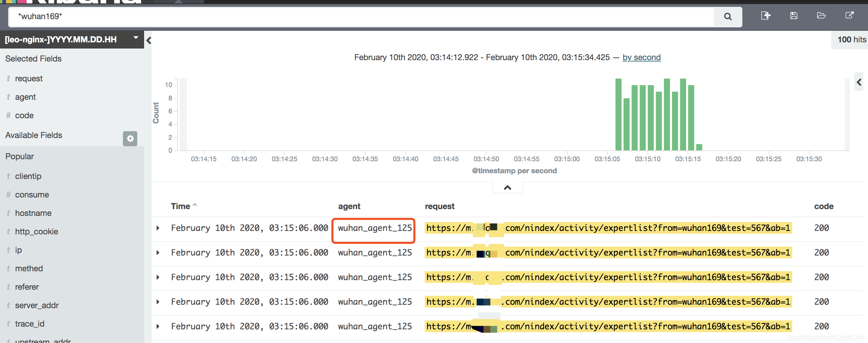
Task: Click the code column header
Action: pos(824,206)
